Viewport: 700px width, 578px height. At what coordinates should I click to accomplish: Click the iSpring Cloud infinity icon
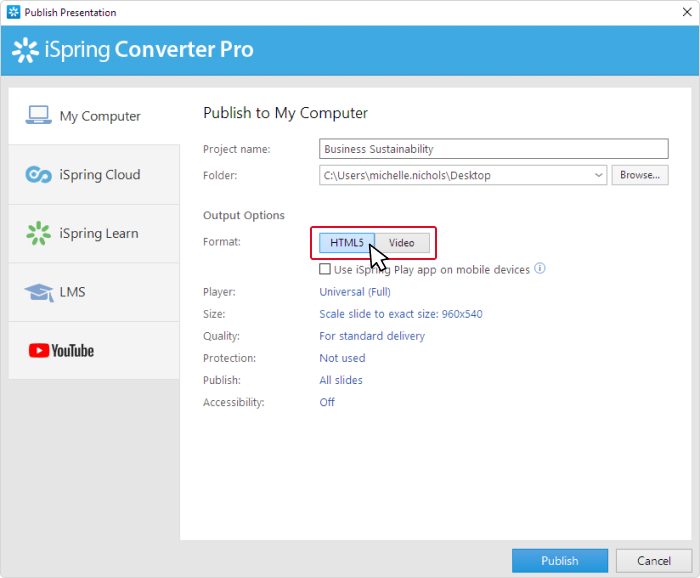coord(38,175)
